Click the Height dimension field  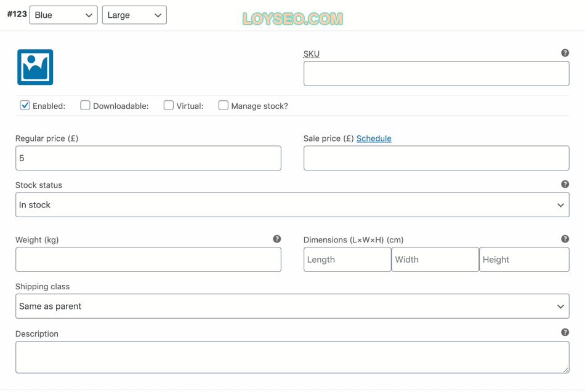click(x=524, y=260)
